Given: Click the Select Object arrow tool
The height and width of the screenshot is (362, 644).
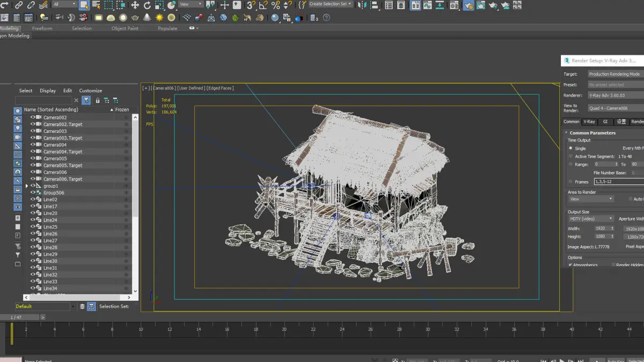Looking at the screenshot, I should 84,5.
